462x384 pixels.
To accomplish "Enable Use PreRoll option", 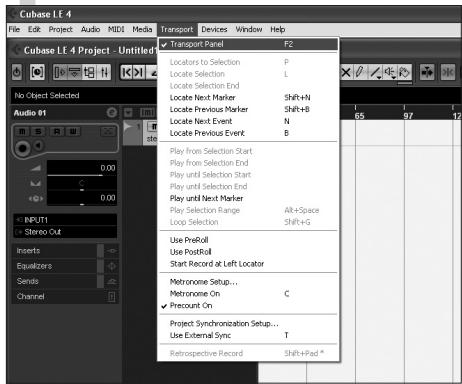I will click(x=248, y=240).
